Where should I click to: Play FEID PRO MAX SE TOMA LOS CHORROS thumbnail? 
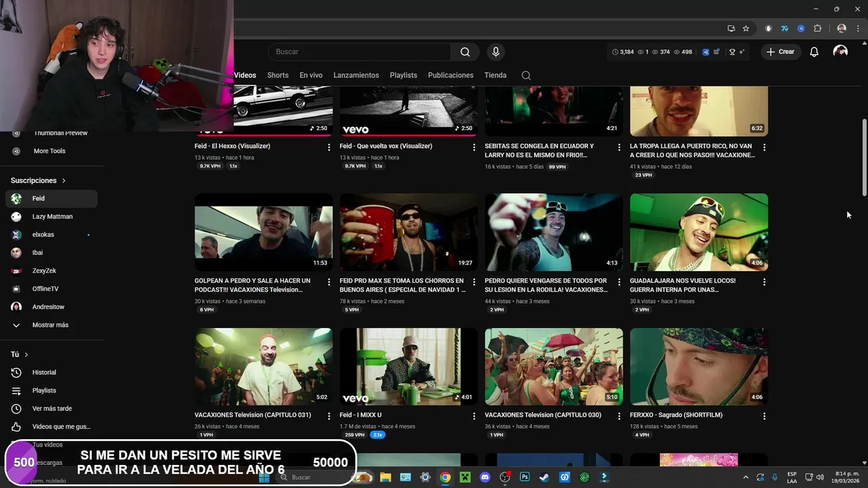click(409, 232)
